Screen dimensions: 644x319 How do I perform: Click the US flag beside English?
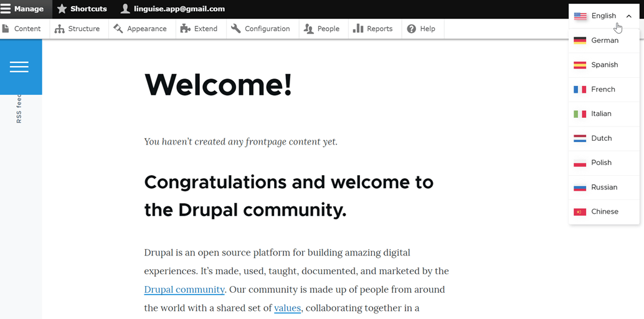click(x=580, y=16)
